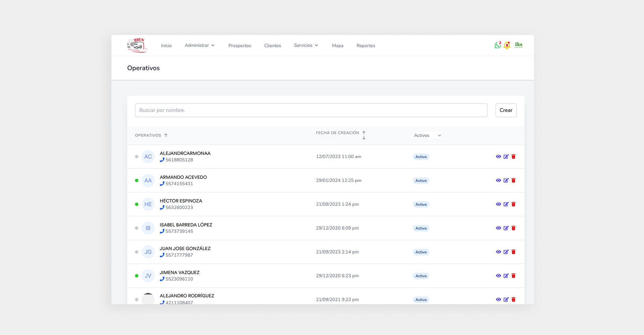View ALEJANDRCARMONAA details with eye icon
The width and height of the screenshot is (644, 335).
pos(498,156)
